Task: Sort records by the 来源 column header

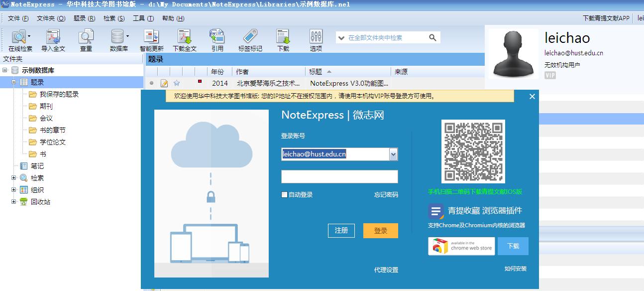Action: pos(438,72)
